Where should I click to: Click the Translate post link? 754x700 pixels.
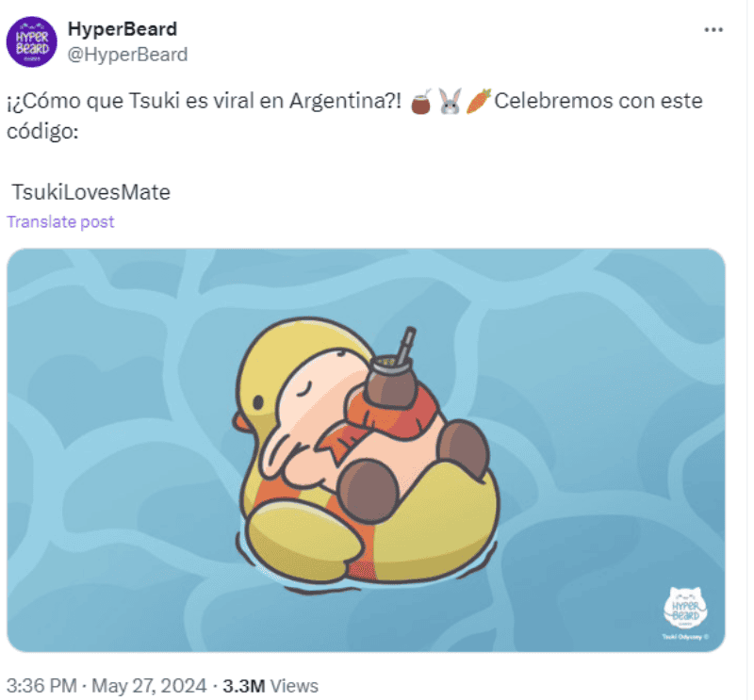click(x=60, y=221)
